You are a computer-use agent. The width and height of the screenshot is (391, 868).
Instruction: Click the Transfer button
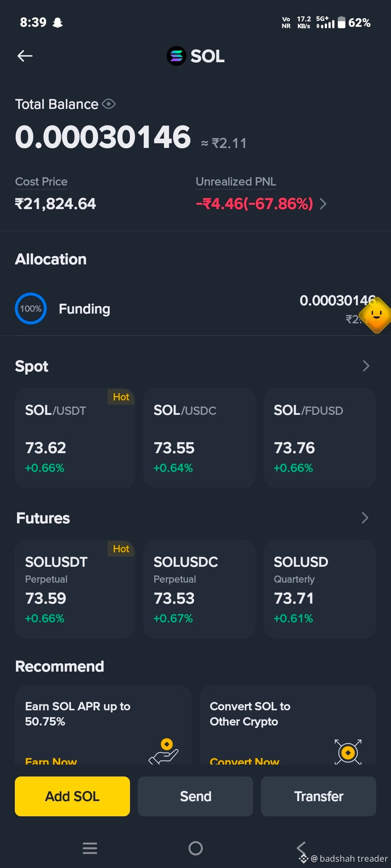(319, 796)
